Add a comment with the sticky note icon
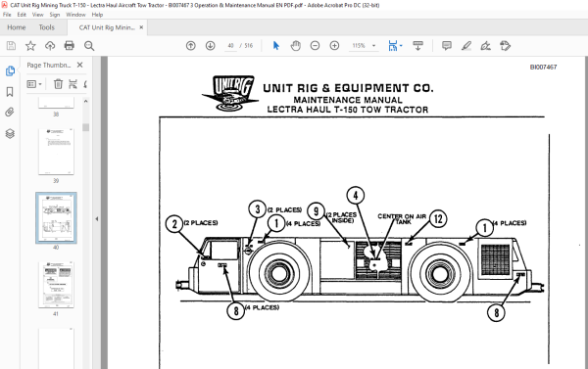588x369 pixels. point(447,46)
